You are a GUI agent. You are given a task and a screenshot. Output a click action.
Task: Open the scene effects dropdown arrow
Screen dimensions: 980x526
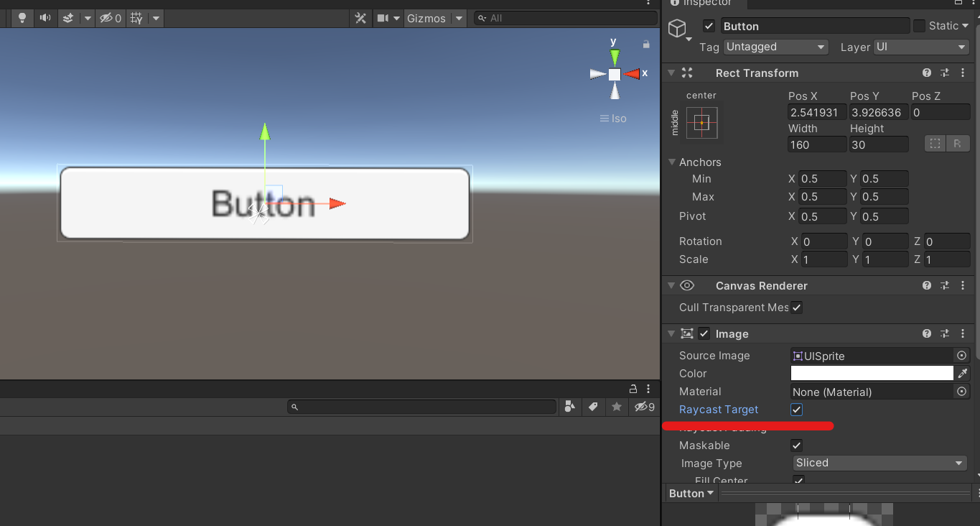tap(88, 18)
